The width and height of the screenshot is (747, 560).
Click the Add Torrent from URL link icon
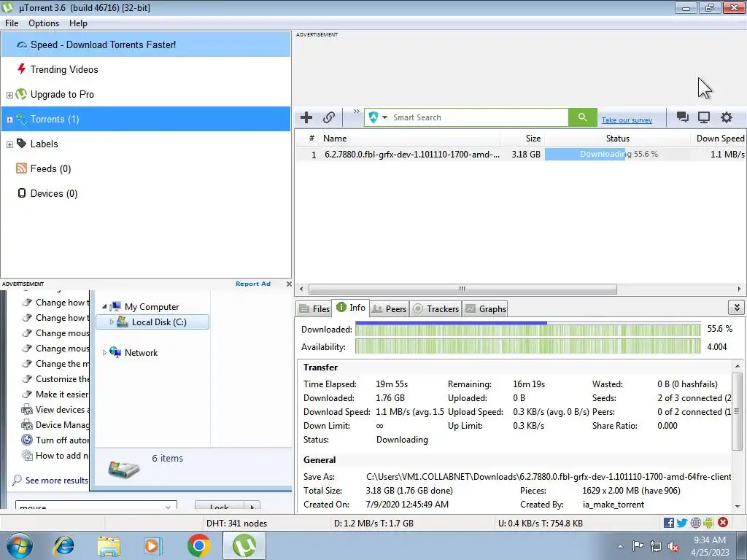(x=329, y=117)
